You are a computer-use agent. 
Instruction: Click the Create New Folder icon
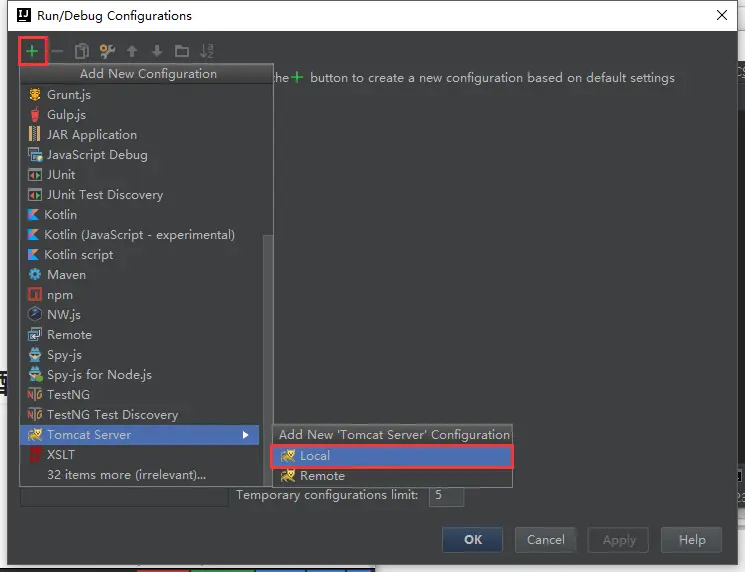(181, 51)
